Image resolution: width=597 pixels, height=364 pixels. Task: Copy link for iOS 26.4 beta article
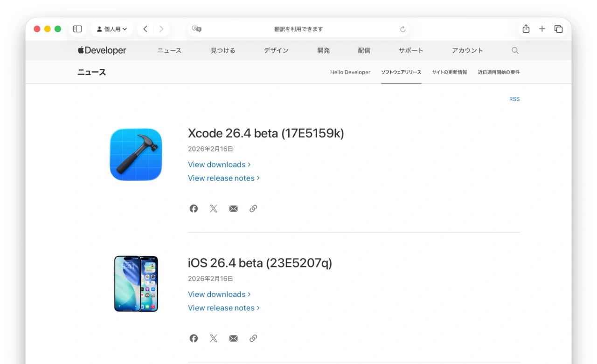(253, 338)
